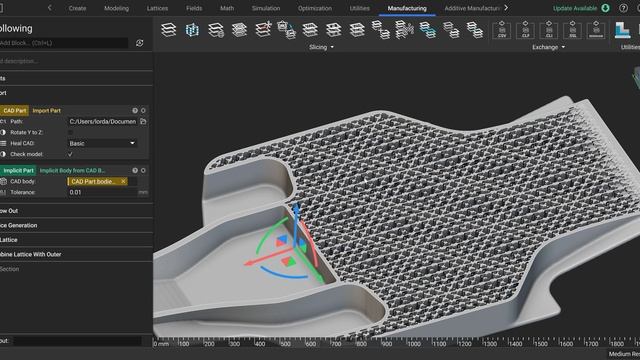
Task: Expand the Lattice section header
Action: [76, 240]
